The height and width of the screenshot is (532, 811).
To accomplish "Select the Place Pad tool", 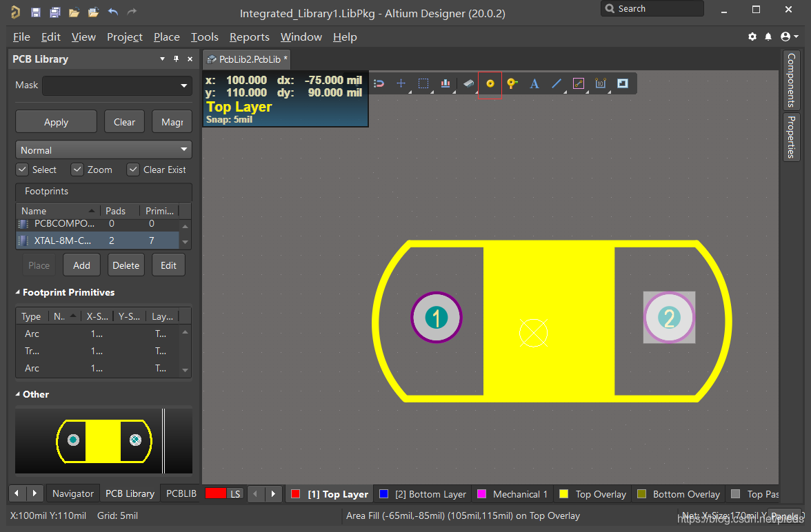I will click(x=490, y=83).
